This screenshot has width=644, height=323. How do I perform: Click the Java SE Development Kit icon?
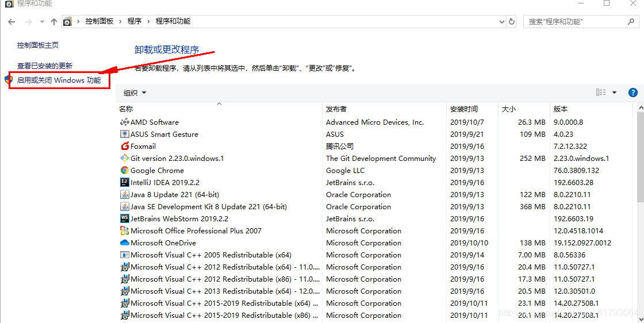click(x=124, y=206)
